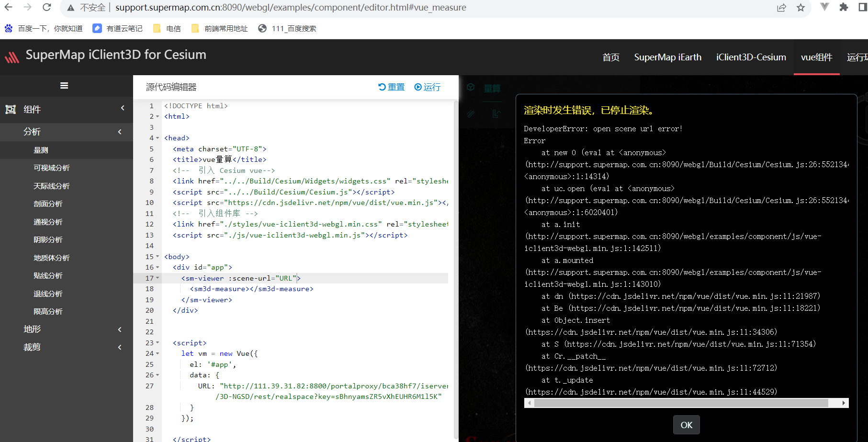Click the error dialog horizontal scrollbar

tap(681, 403)
